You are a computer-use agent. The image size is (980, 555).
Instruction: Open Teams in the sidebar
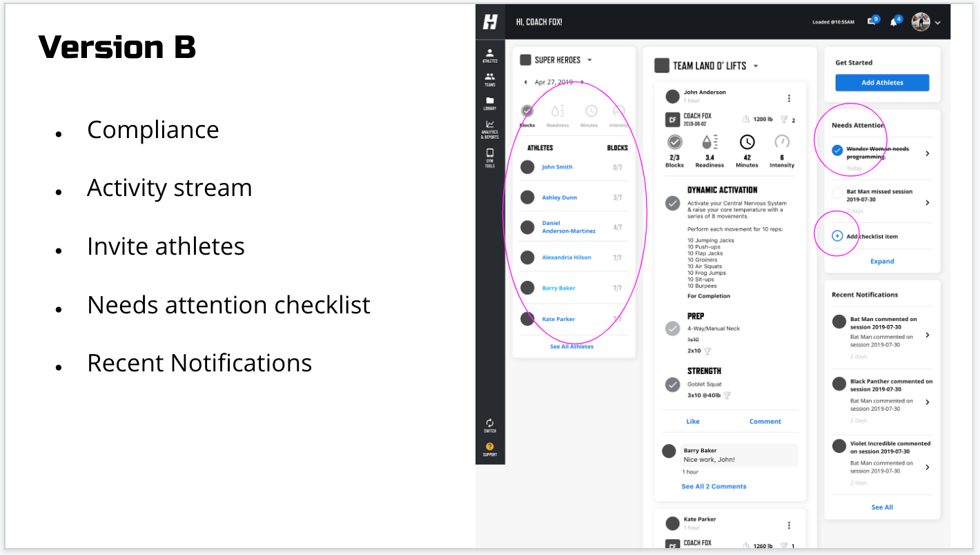(x=490, y=79)
